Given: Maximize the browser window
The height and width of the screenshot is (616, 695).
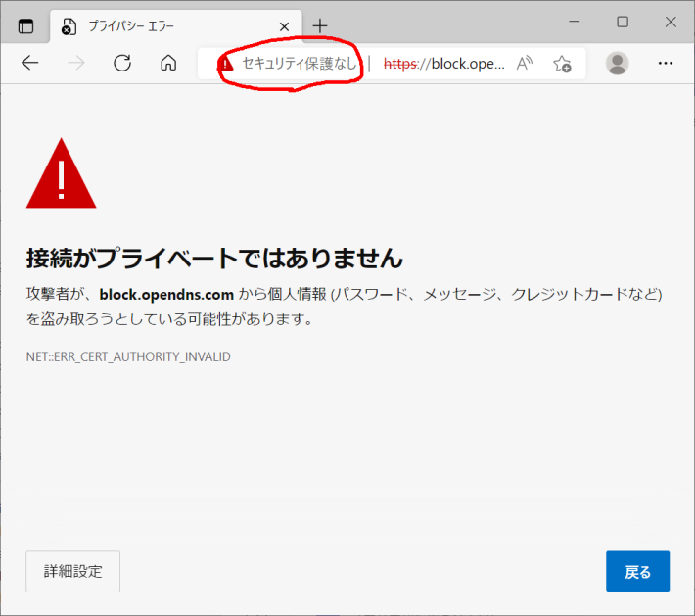Looking at the screenshot, I should pos(623,23).
